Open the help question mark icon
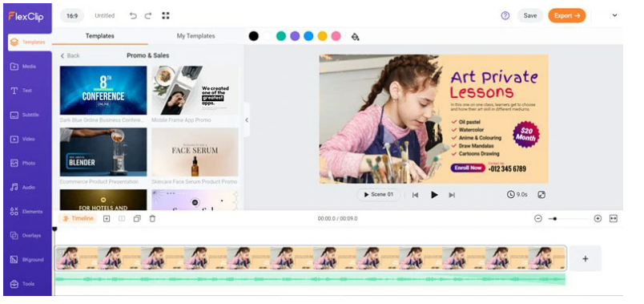Viewport: 644px width, 304px height. pyautogui.click(x=505, y=15)
